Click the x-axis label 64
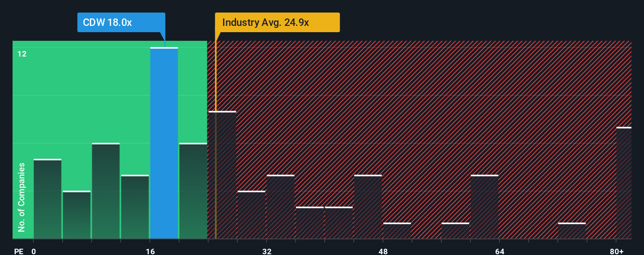This screenshot has height=255, width=644. (500, 251)
